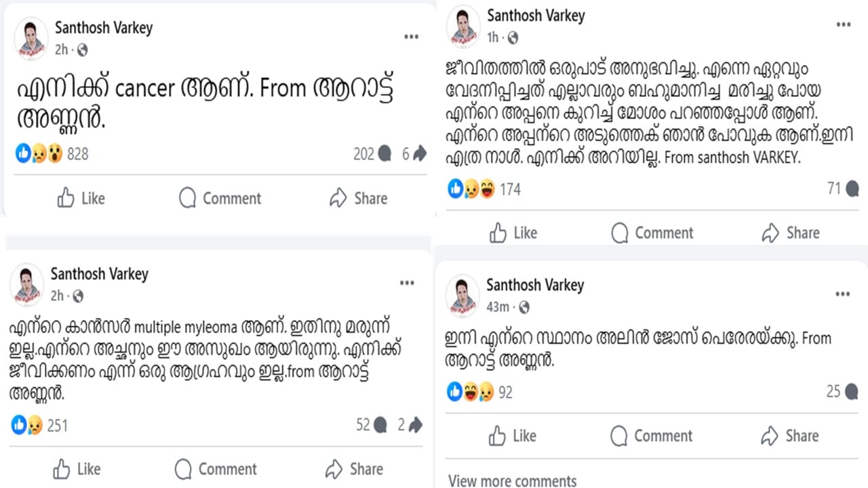Open the options menu on the top-left post
Screen dimensions: 868x488
[411, 37]
